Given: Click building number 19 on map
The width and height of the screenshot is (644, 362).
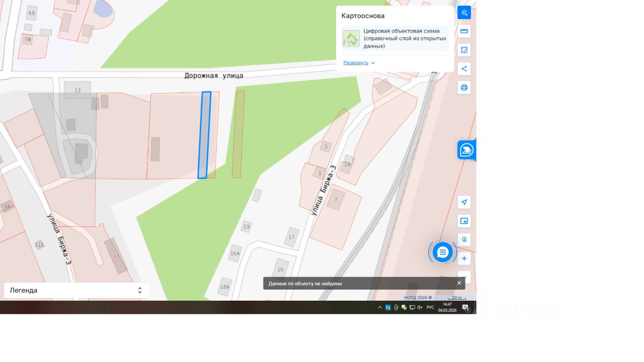Looking at the screenshot, I should [x=246, y=227].
